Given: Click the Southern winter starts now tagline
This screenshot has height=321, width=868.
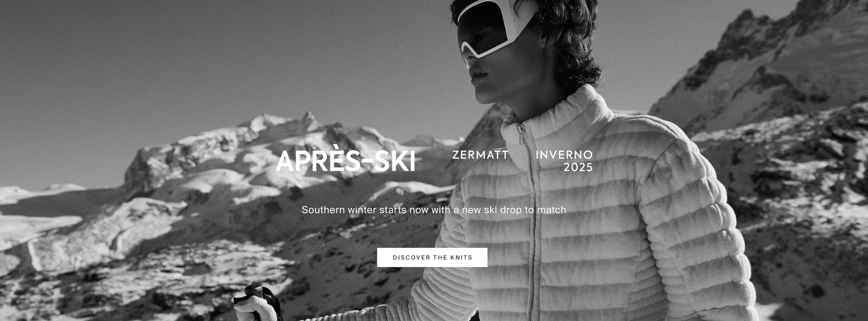Looking at the screenshot, I should pyautogui.click(x=434, y=210).
